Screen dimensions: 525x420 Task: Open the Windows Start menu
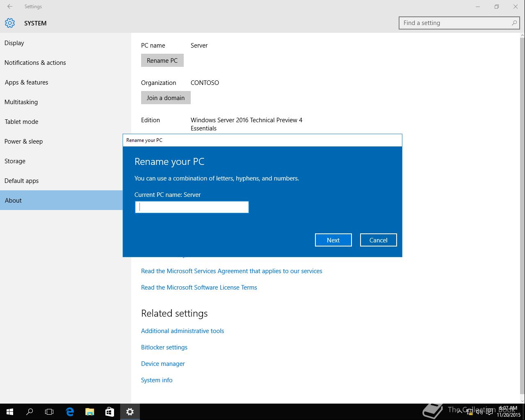pyautogui.click(x=10, y=412)
